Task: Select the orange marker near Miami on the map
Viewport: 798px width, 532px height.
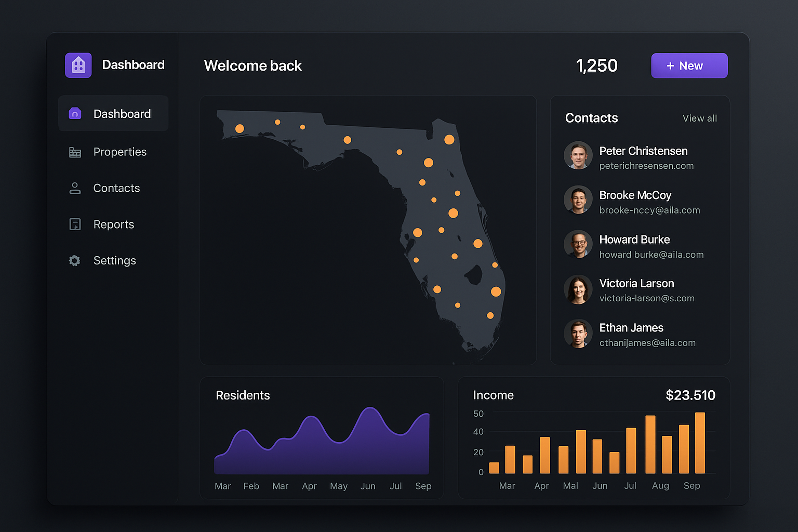Action: [490, 314]
